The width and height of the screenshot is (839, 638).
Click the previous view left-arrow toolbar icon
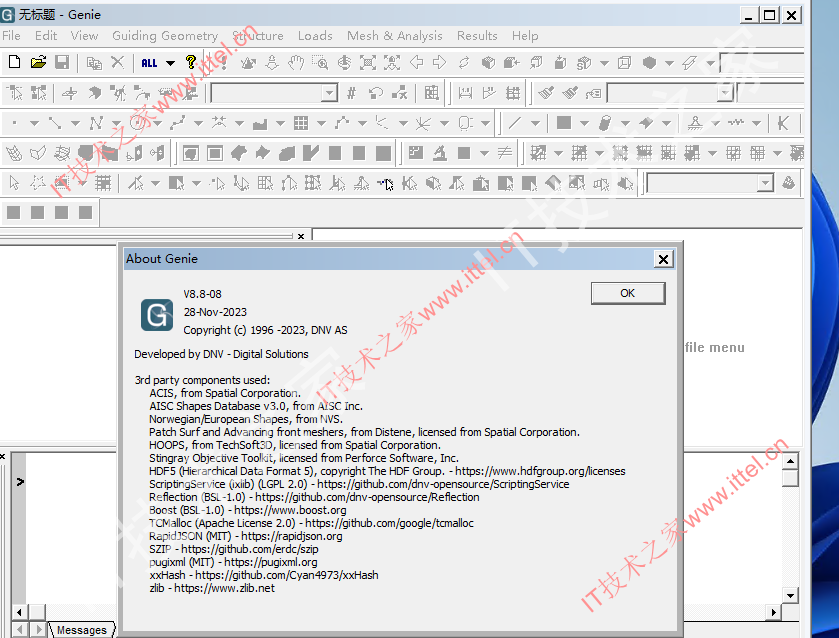(416, 63)
